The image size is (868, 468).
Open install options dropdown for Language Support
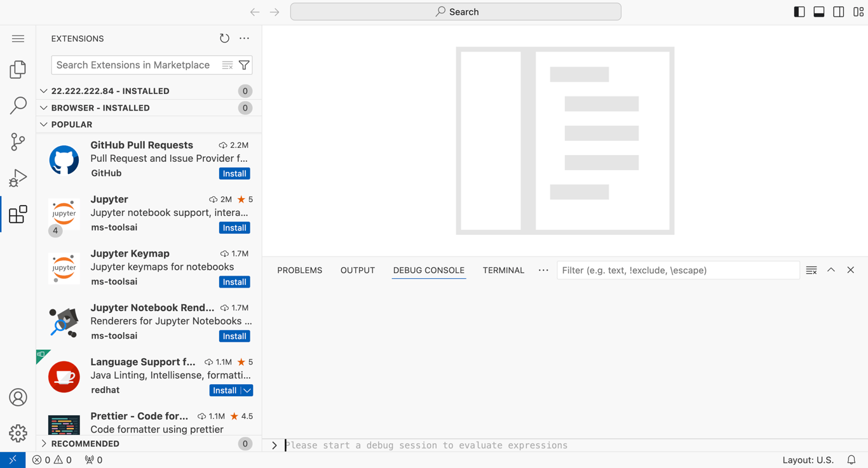[248, 390]
